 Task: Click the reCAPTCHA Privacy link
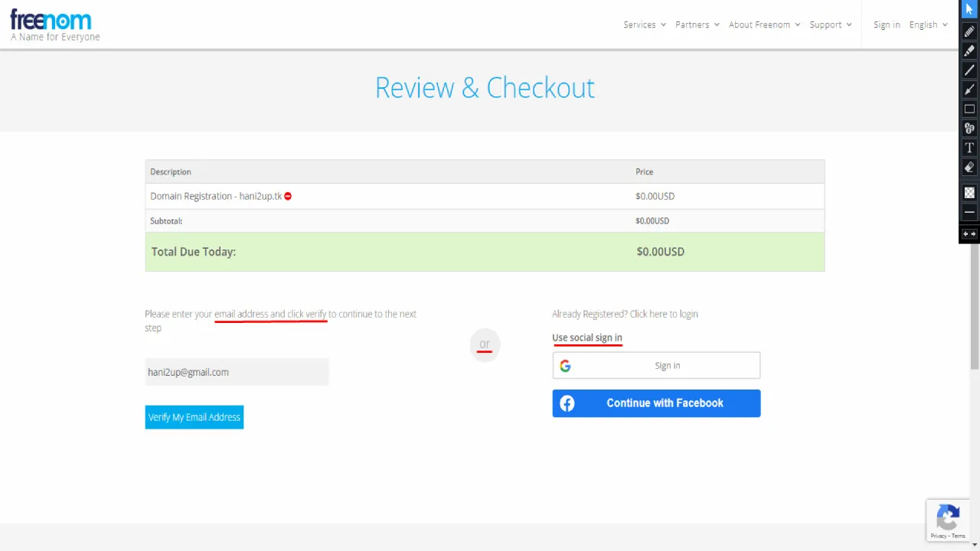point(939,536)
